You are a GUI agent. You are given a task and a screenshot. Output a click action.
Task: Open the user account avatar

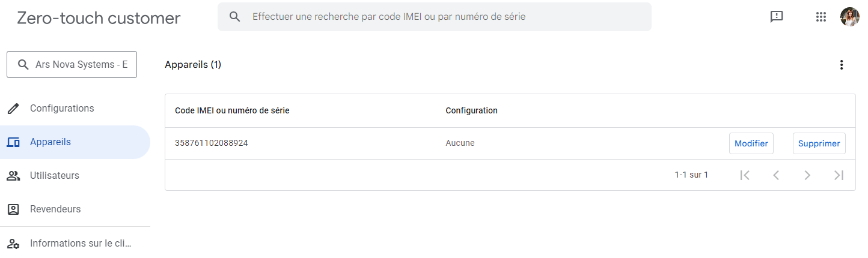(850, 17)
